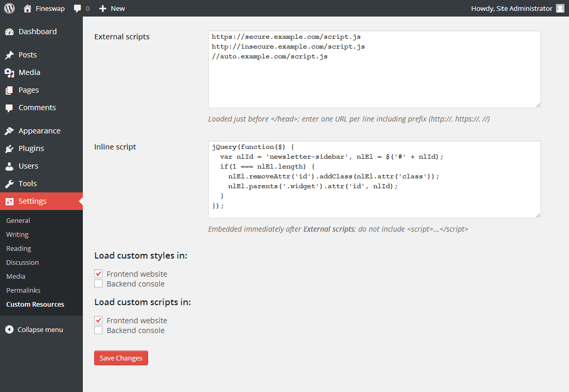Click the Dashboard gauge icon
The width and height of the screenshot is (569, 392).
click(x=9, y=32)
